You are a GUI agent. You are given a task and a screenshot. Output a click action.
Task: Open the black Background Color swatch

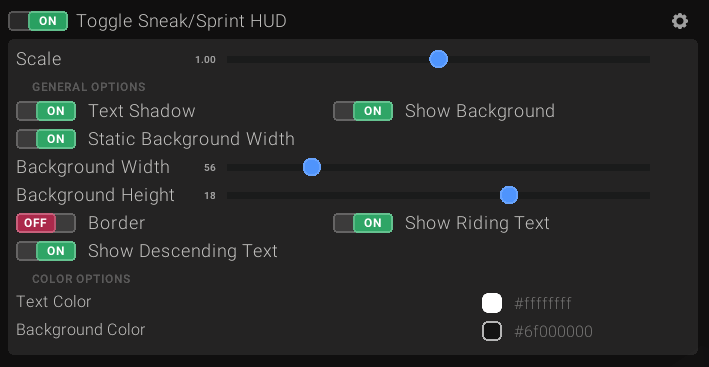(492, 331)
